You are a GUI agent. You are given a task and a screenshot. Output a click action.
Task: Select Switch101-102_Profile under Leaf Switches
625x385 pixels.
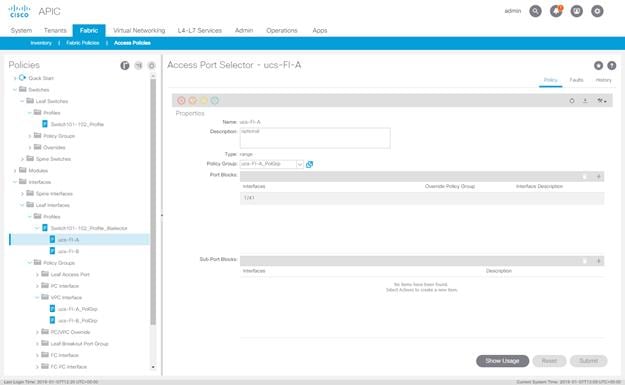point(77,124)
